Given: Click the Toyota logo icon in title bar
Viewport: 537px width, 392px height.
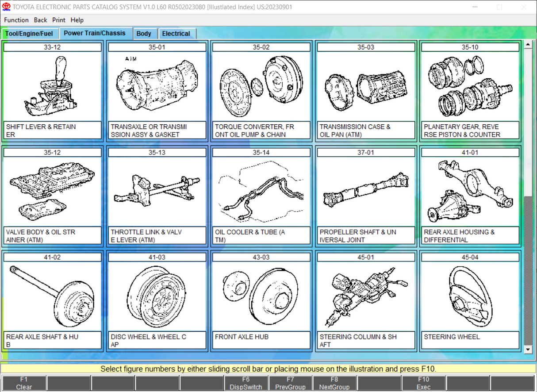Looking at the screenshot, I should (7, 7).
